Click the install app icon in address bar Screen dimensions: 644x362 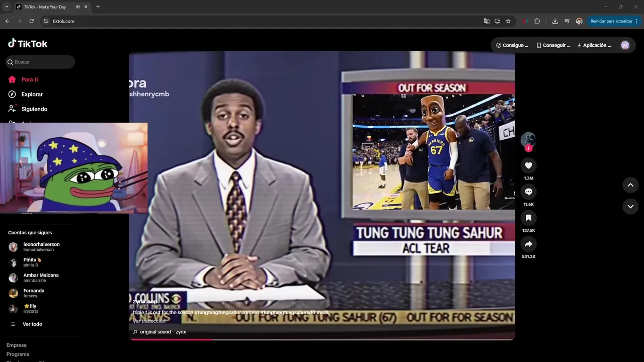[x=497, y=21]
